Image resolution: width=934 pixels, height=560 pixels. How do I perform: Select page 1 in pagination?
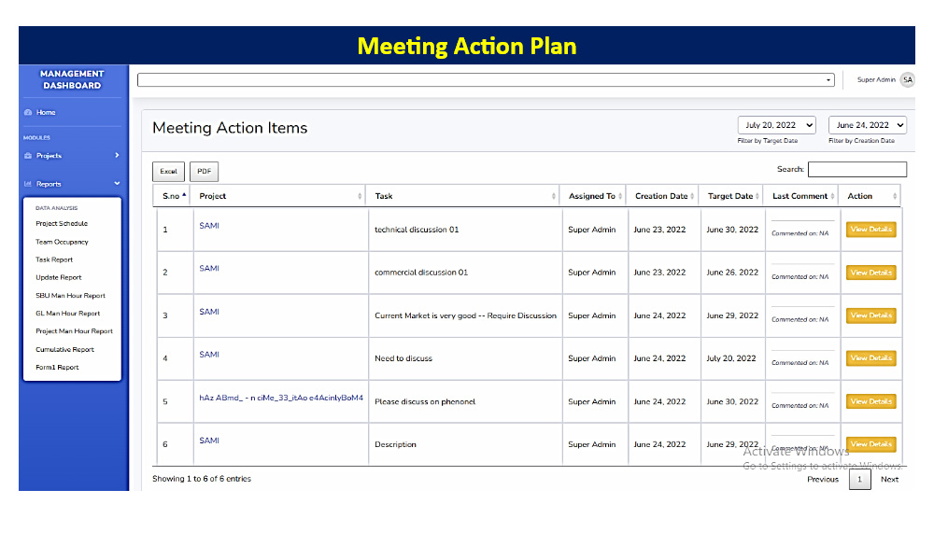click(859, 479)
